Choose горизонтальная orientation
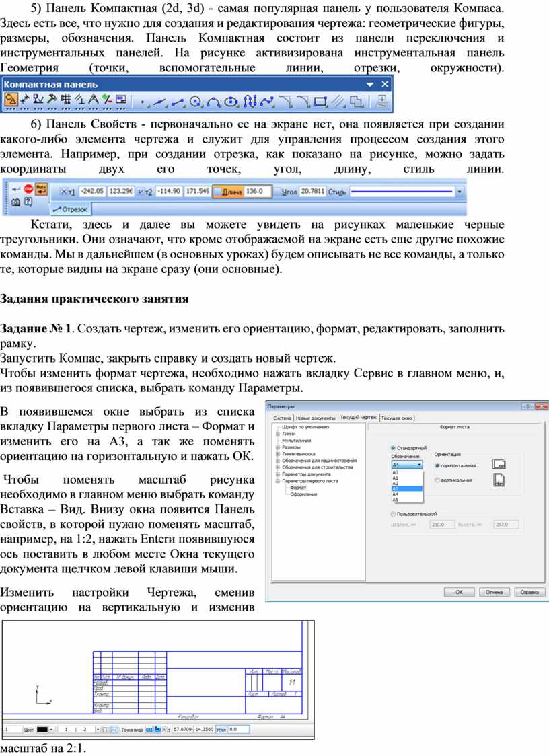Viewport: 549px width, 756px height. [x=437, y=465]
